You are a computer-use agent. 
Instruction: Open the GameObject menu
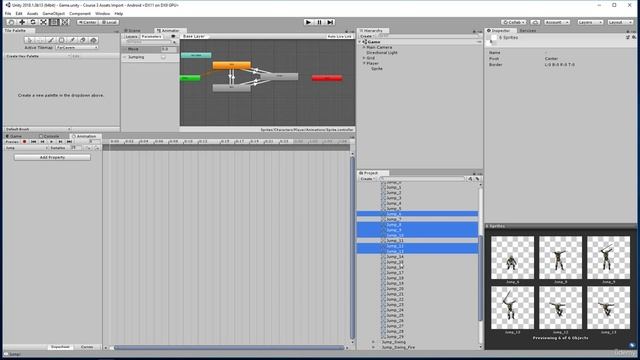point(53,13)
